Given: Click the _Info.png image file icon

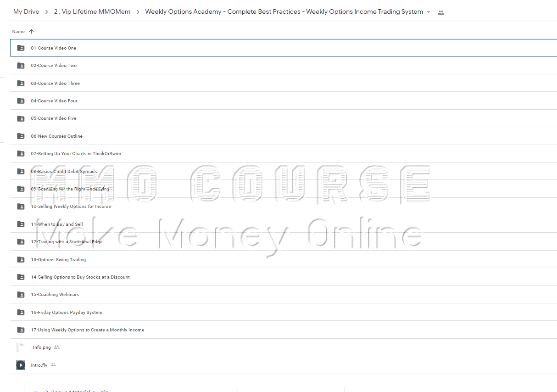Looking at the screenshot, I should 21,347.
